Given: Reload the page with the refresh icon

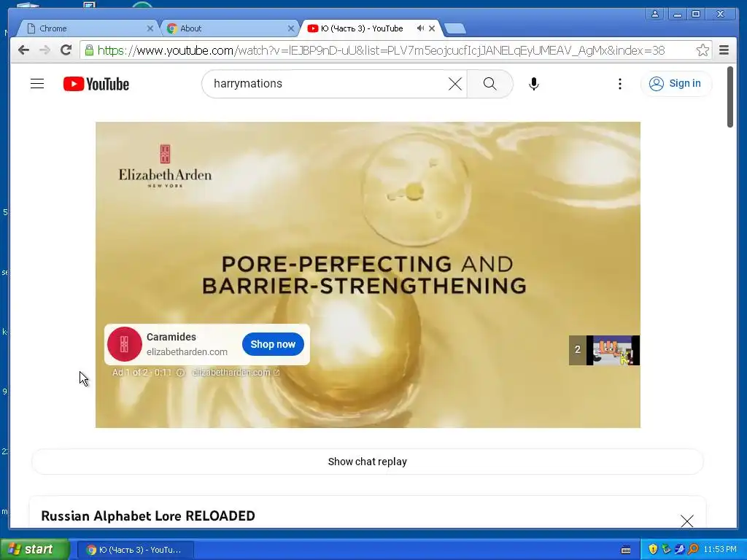Looking at the screenshot, I should (x=66, y=50).
